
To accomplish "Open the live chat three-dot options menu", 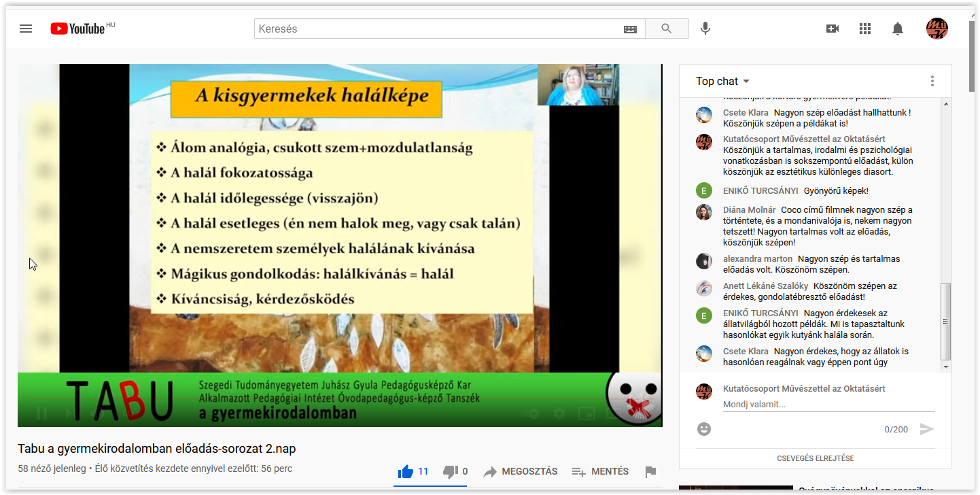I will (x=932, y=82).
